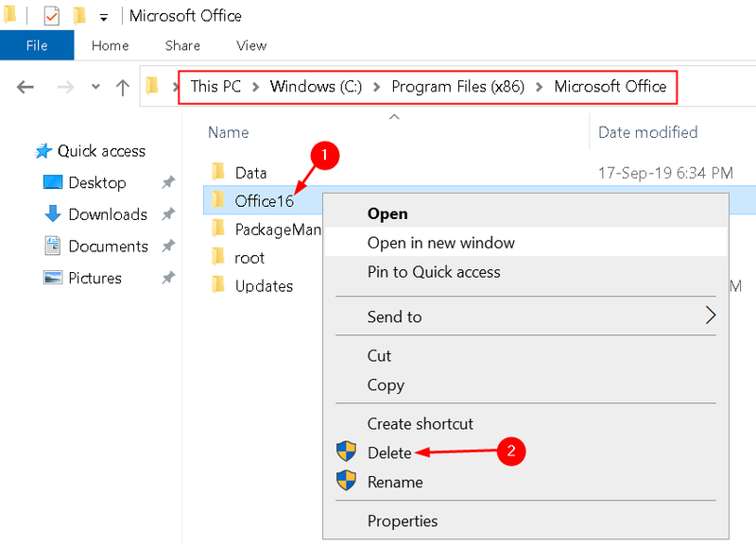Go back with the left arrow button
Screen dimensions: 756x545
26,87
